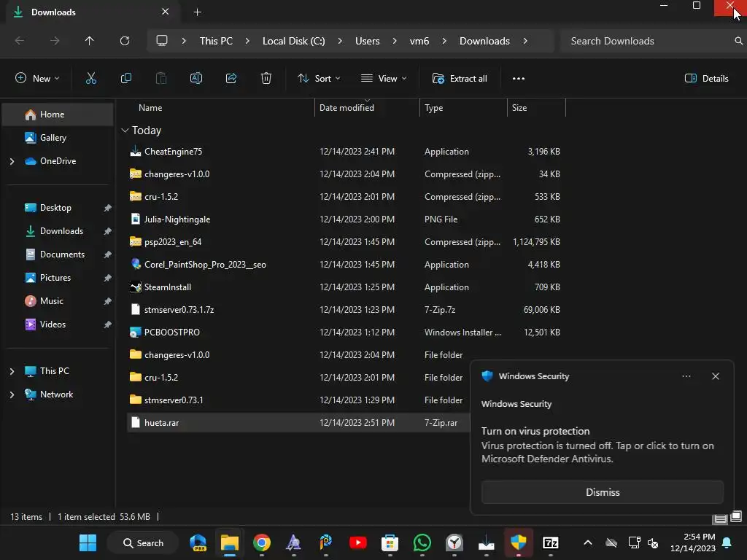Click the Refresh icon

point(125,41)
